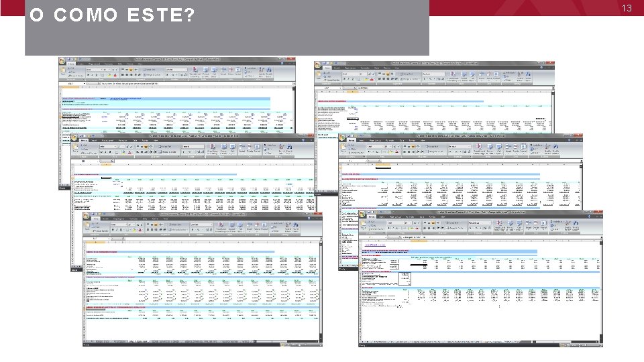
Task: Open Find & Select in bottom-left Excel window
Action: pos(296,227)
